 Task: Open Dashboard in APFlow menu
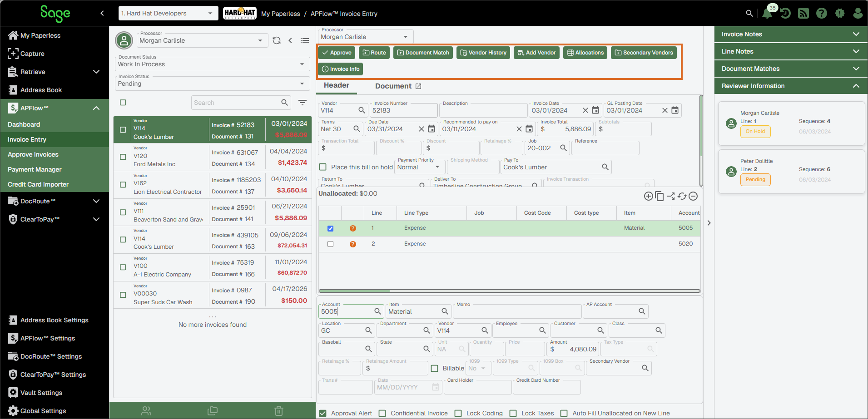tap(24, 124)
